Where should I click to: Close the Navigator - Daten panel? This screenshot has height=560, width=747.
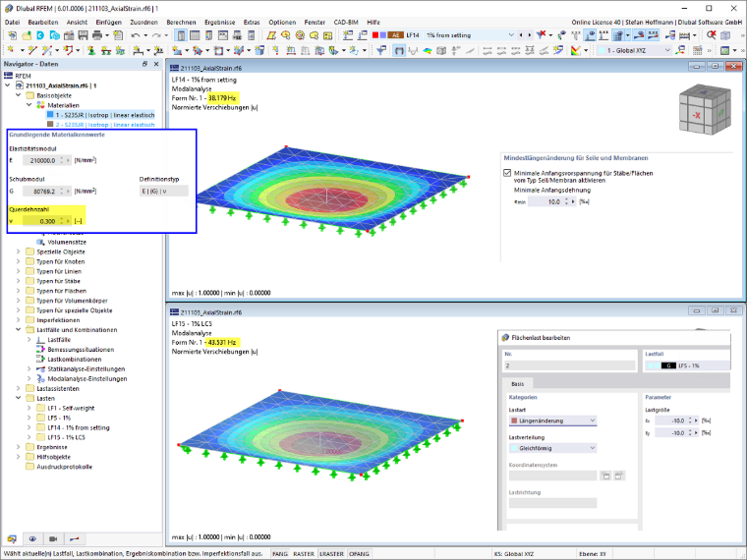click(x=156, y=64)
